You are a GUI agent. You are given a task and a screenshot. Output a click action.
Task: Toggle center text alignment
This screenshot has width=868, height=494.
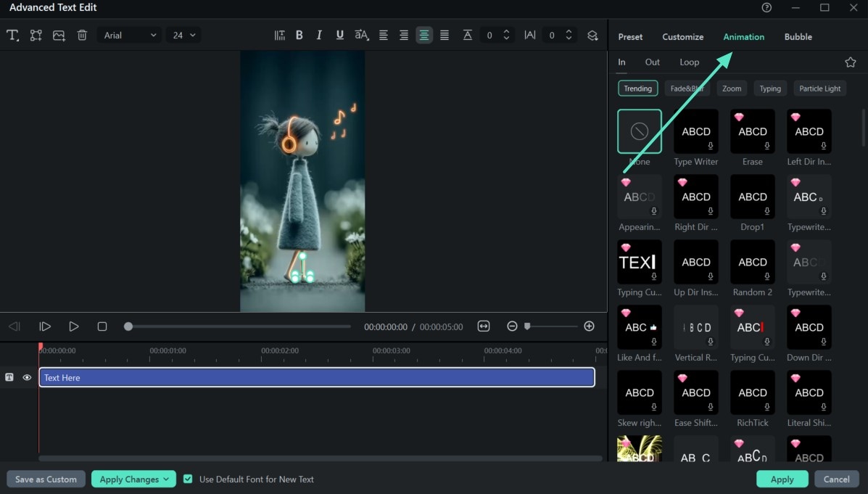[424, 36]
